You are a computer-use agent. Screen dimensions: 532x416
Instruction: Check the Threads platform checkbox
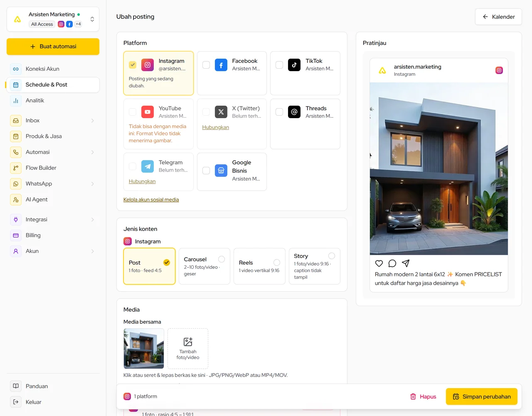point(279,112)
